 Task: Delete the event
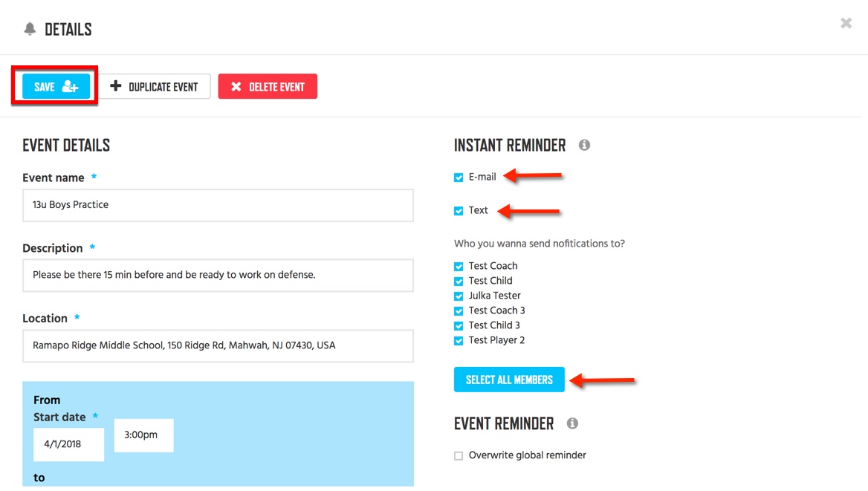pyautogui.click(x=268, y=86)
